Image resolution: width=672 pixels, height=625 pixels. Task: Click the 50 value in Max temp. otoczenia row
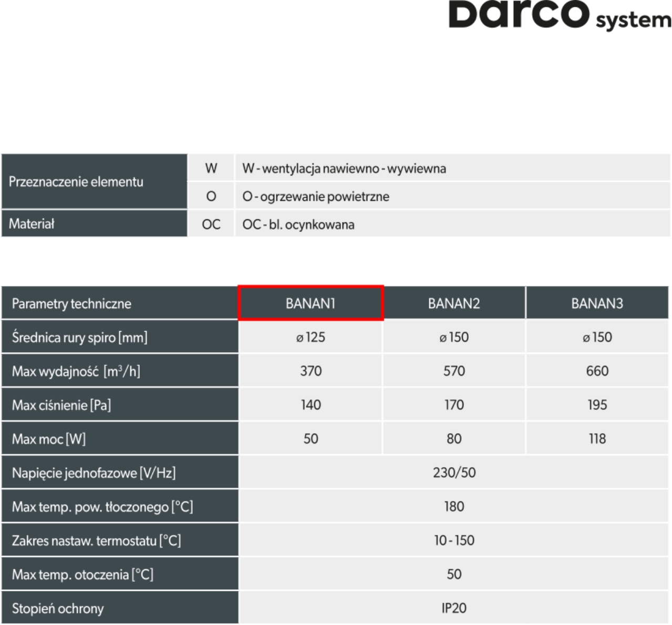tap(454, 574)
